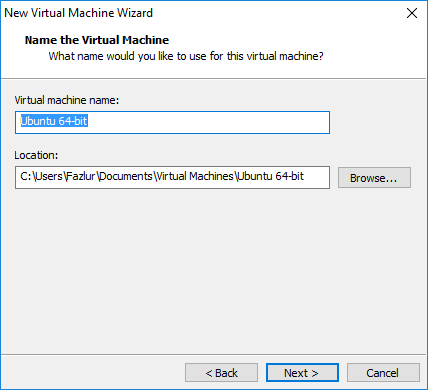Close the New Virtual Machine Wizard
Image resolution: width=428 pixels, height=390 pixels.
pyautogui.click(x=412, y=13)
